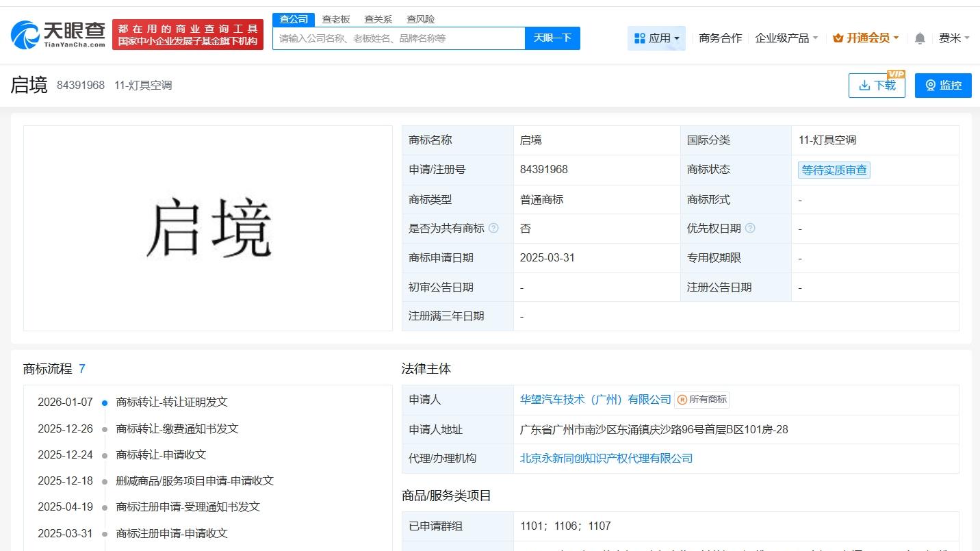Click the grid icon beside 应用
Image resolution: width=980 pixels, height=551 pixels.
(x=639, y=38)
